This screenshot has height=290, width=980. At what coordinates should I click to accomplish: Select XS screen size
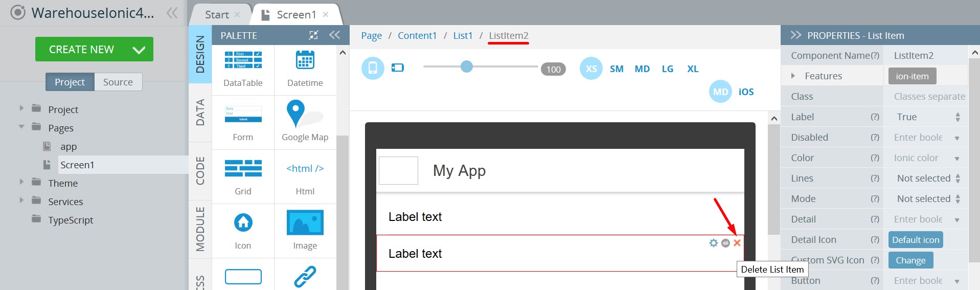591,69
